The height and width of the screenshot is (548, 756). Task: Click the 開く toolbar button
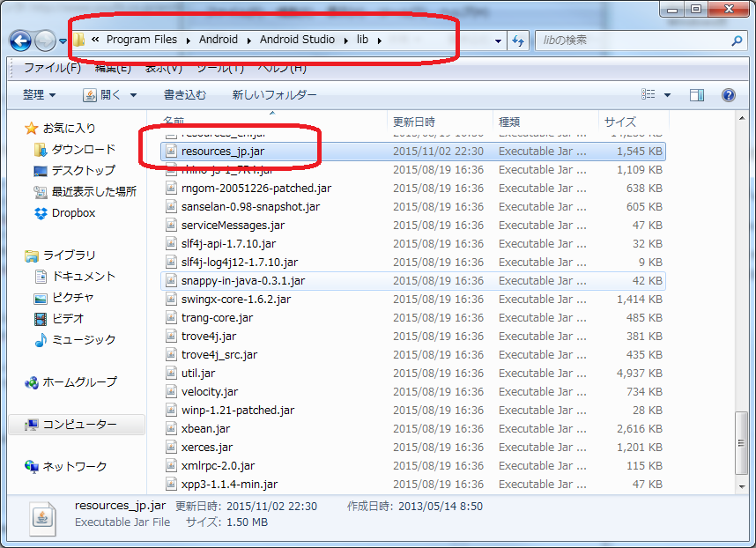(x=102, y=94)
